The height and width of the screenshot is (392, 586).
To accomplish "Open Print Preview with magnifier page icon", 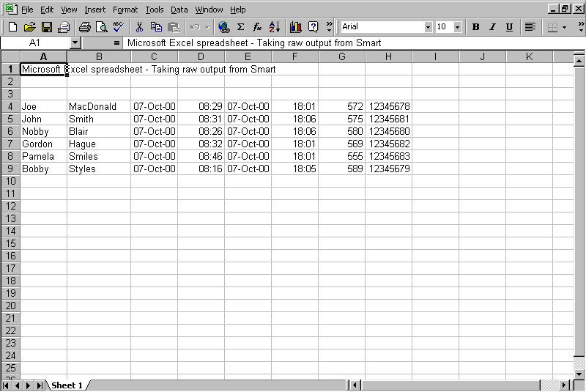I will [x=101, y=27].
